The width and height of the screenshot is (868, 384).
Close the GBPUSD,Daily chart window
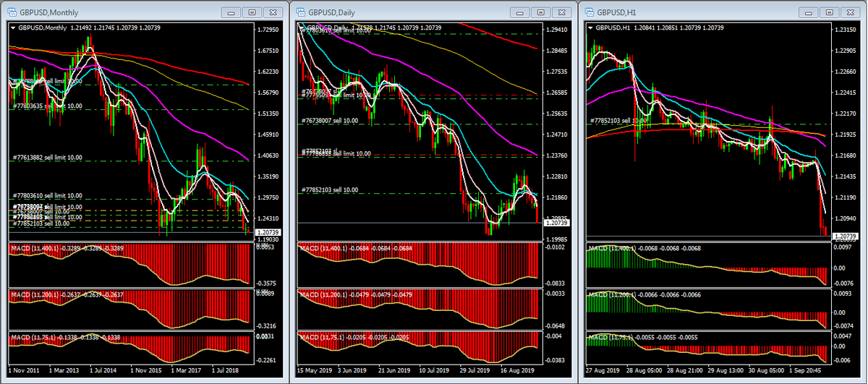coord(561,12)
